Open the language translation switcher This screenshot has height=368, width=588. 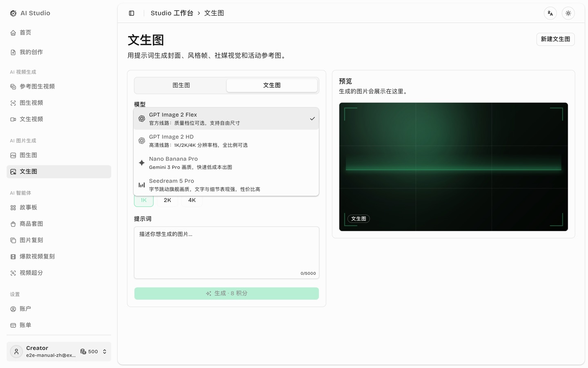[x=550, y=13]
